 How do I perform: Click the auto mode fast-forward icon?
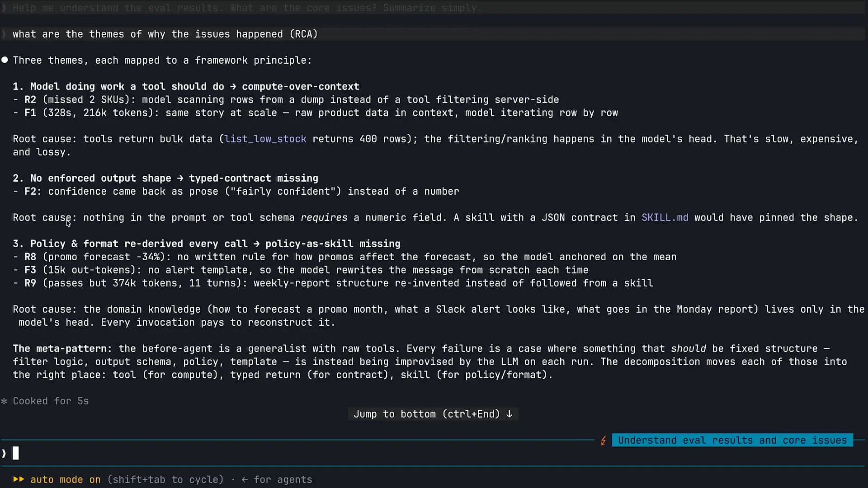[x=19, y=479]
